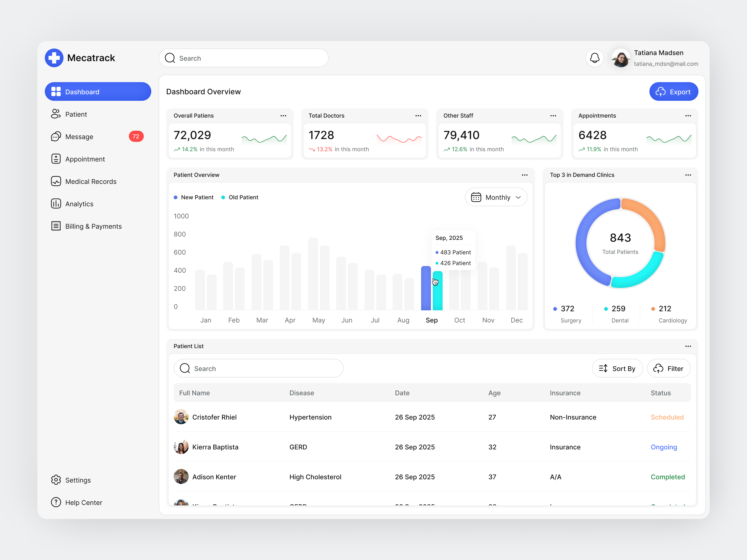
Task: Open the Monthly dropdown in Patient Overview
Action: 496,197
